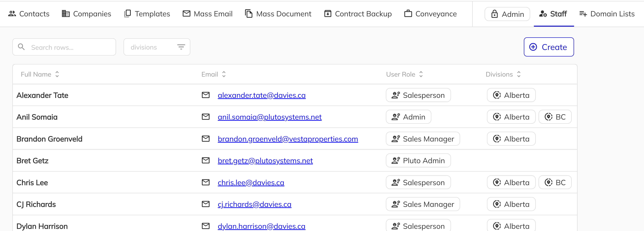
Task: Click the Conveyance briefcase icon
Action: (x=408, y=14)
